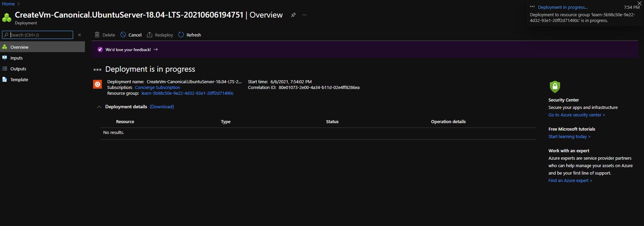Image resolution: width=644 pixels, height=226 pixels.
Task: Open the Outputs menu item
Action: 42,69
